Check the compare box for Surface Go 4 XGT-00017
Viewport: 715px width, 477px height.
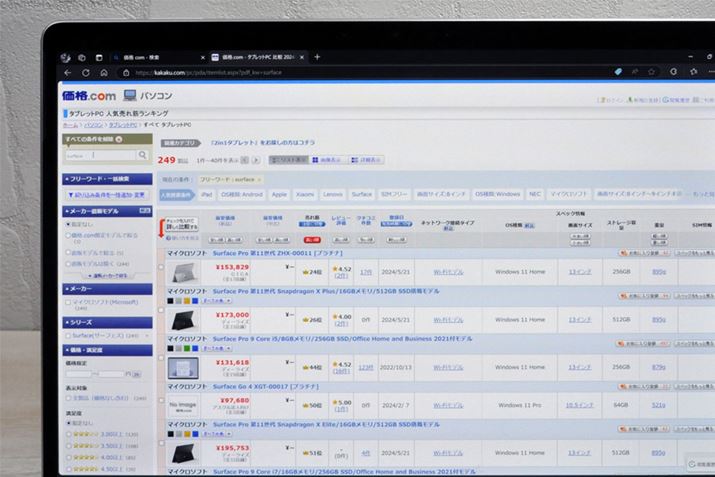click(161, 400)
